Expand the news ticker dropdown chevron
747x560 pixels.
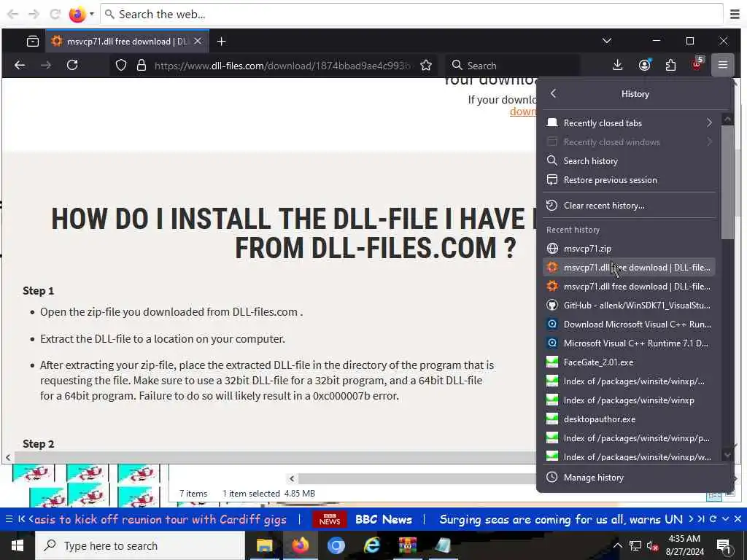pos(726,519)
